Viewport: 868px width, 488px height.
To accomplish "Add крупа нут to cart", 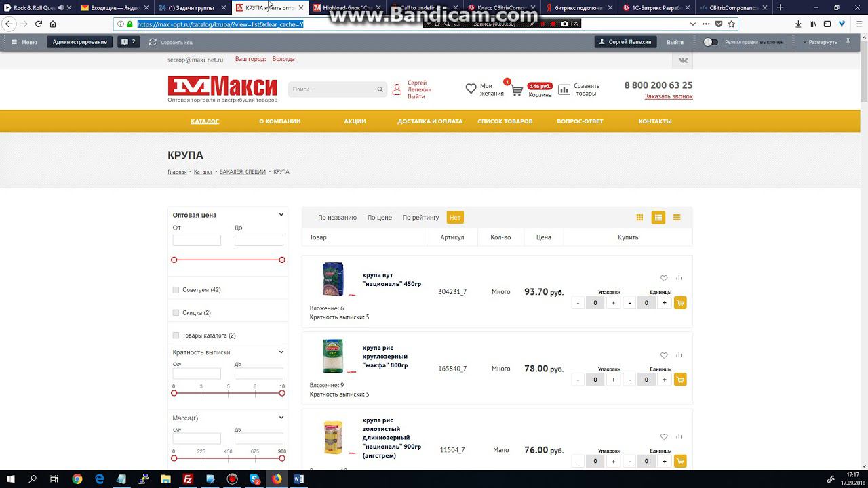I will pyautogui.click(x=680, y=303).
